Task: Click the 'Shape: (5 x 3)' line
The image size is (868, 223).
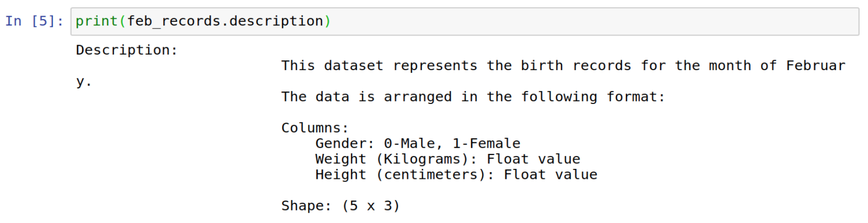Action: click(341, 206)
